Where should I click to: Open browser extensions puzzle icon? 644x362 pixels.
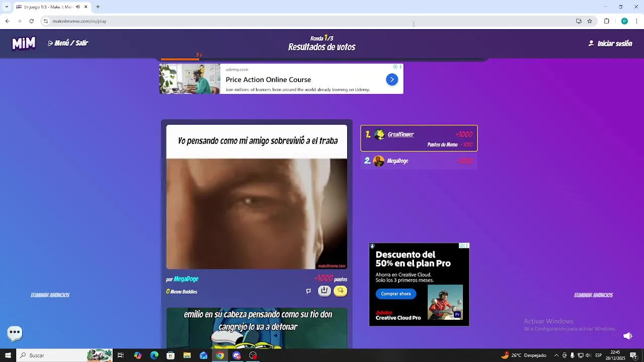pos(607,21)
